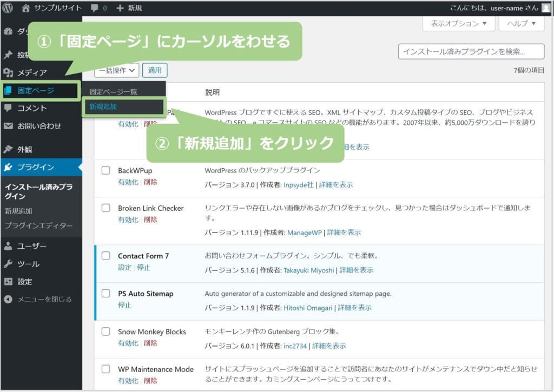Open the コメント menu
Viewport: 554px width, 392px height.
pos(32,108)
